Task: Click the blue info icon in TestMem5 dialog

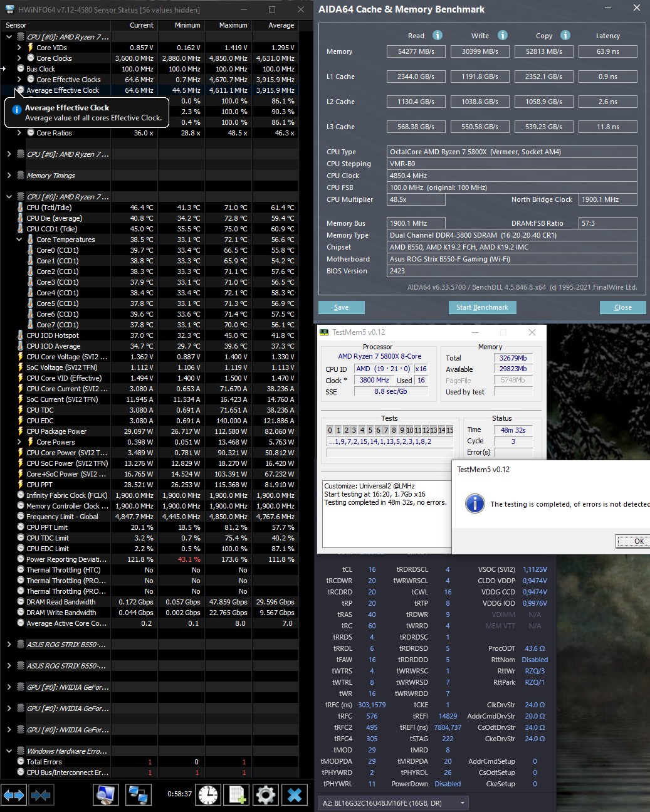Action: (x=475, y=503)
